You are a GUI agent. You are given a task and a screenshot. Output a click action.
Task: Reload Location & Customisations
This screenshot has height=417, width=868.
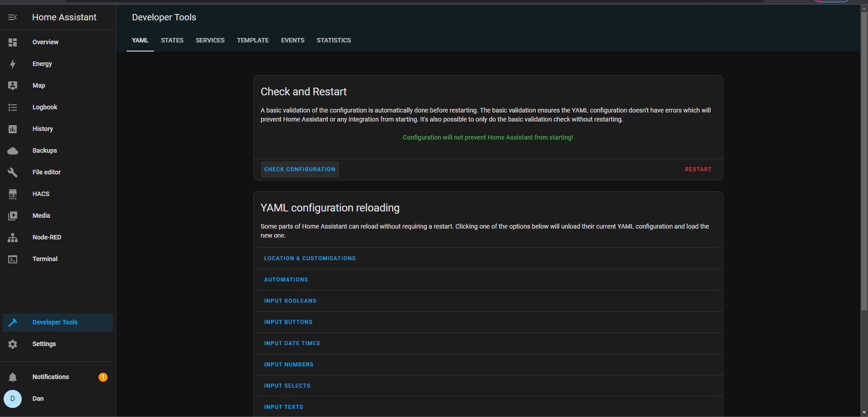[310, 258]
